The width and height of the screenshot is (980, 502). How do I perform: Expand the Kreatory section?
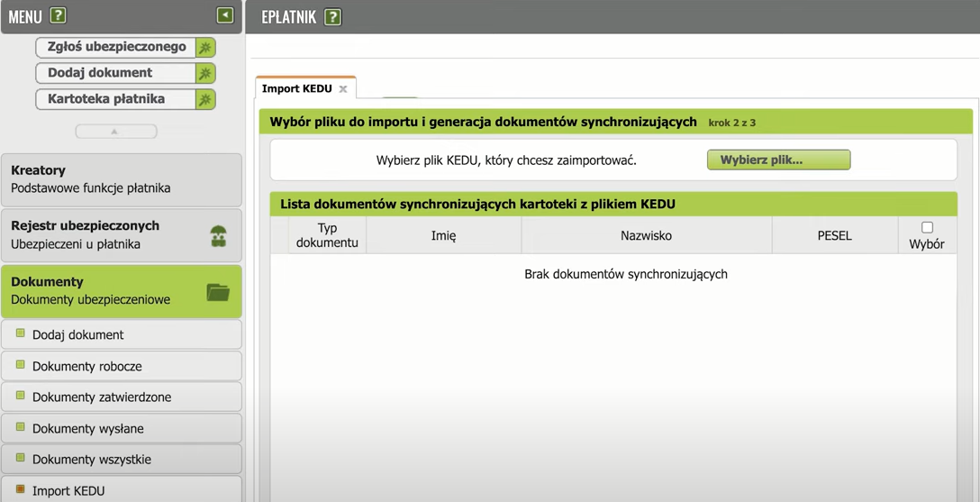tap(122, 179)
